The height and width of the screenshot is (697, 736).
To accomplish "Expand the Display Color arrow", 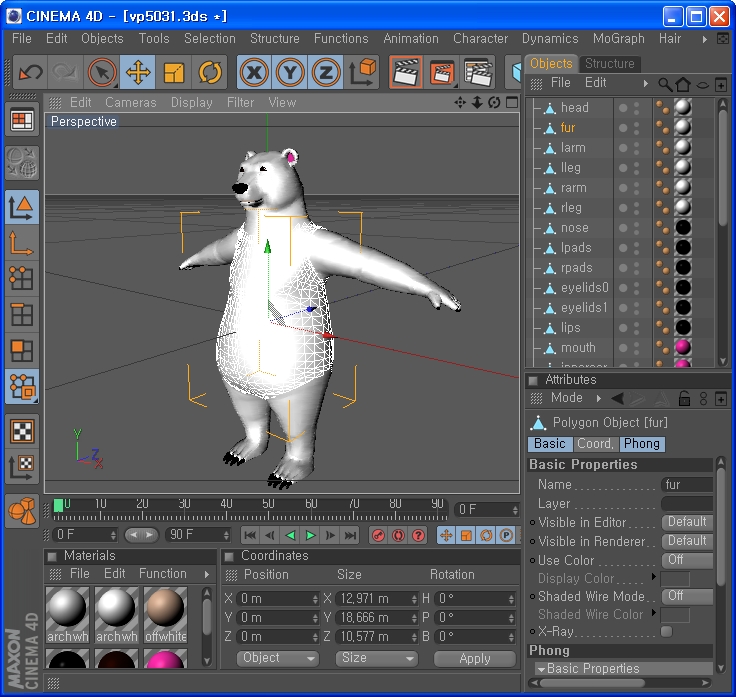I will click(x=654, y=576).
